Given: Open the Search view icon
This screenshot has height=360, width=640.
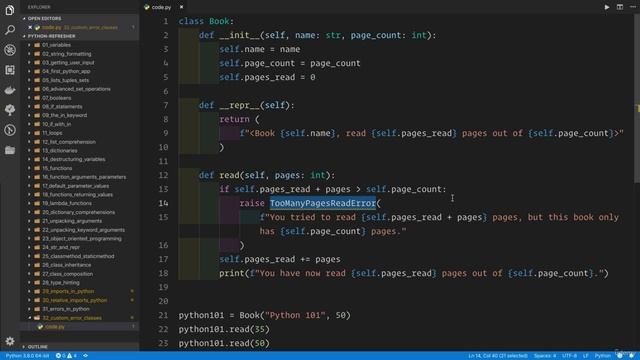Looking at the screenshot, I should pos(10,30).
